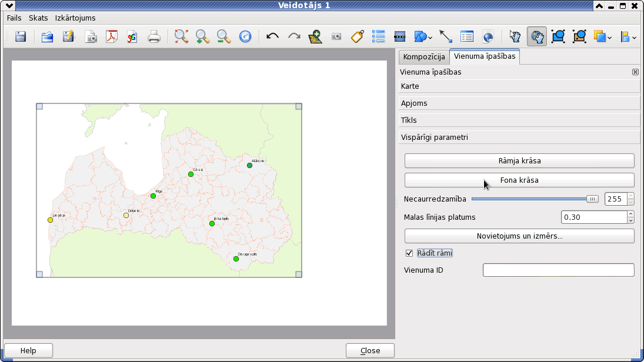Export the composition as PDF

[x=111, y=37]
